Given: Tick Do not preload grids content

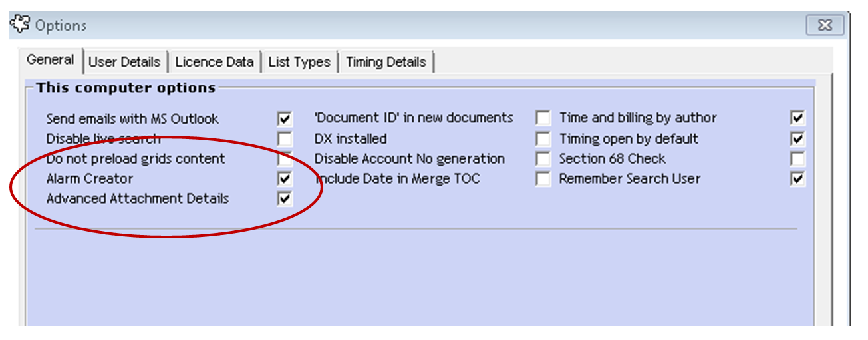Looking at the screenshot, I should (285, 159).
